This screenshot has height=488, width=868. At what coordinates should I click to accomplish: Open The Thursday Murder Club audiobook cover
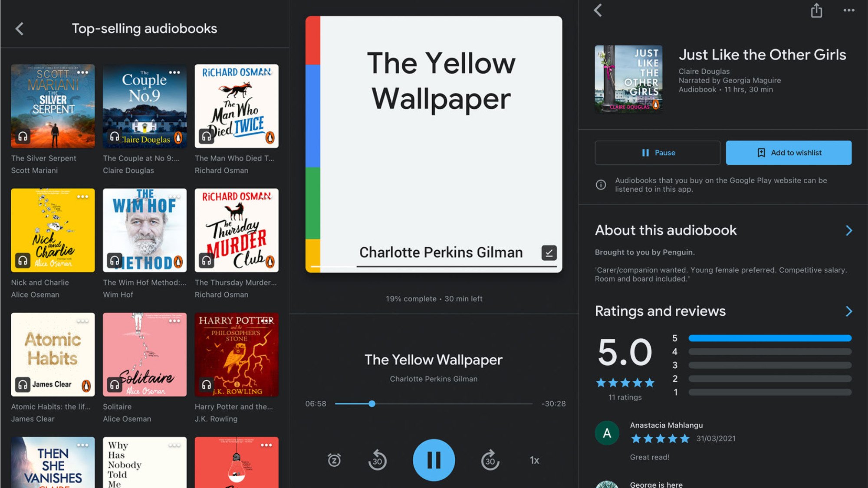[237, 230]
